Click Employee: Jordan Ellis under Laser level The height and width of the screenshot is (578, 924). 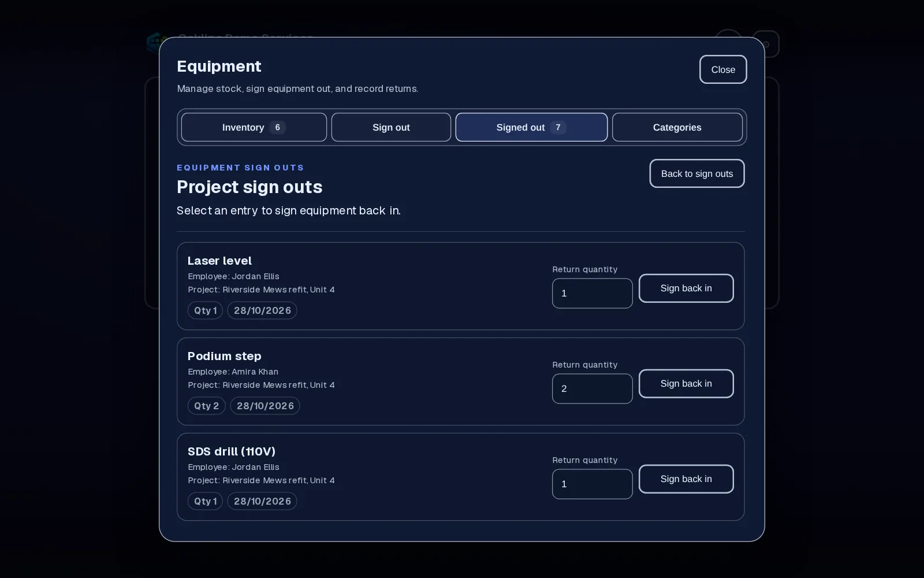click(233, 276)
